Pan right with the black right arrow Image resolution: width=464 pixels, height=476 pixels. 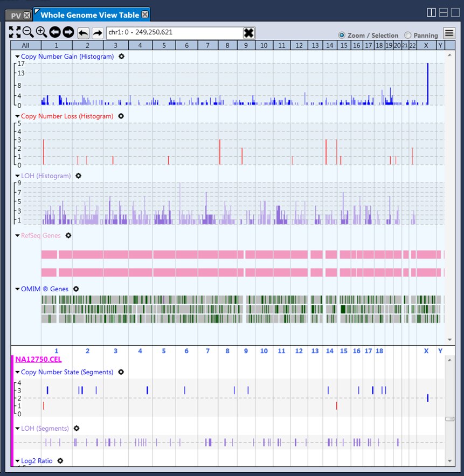point(68,33)
